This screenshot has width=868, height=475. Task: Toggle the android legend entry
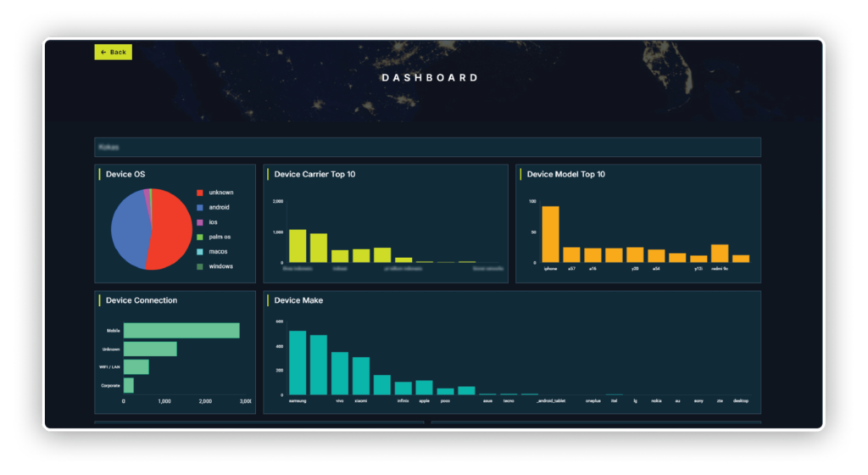(219, 207)
